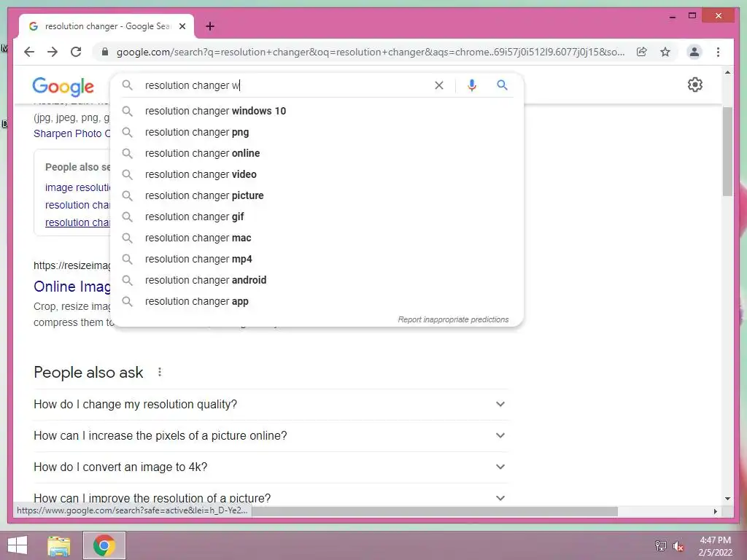747x560 pixels.
Task: Choose suggestion resolution changer picture
Action: tap(317, 195)
